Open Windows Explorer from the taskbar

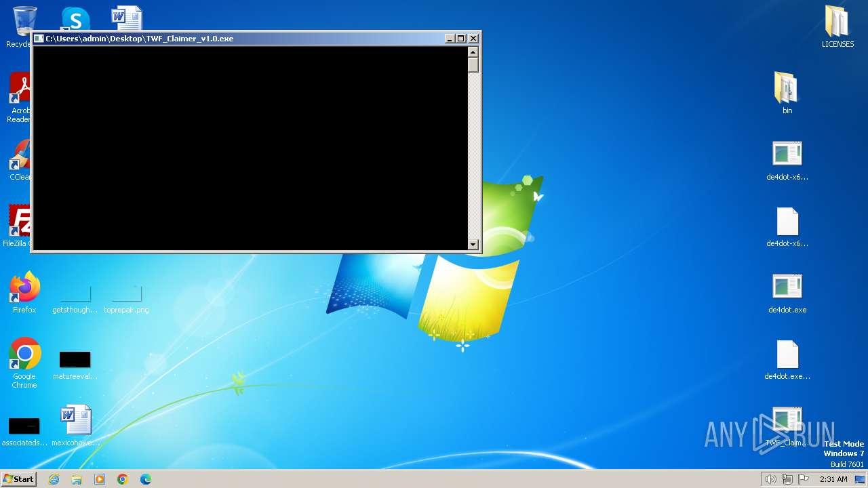77,479
